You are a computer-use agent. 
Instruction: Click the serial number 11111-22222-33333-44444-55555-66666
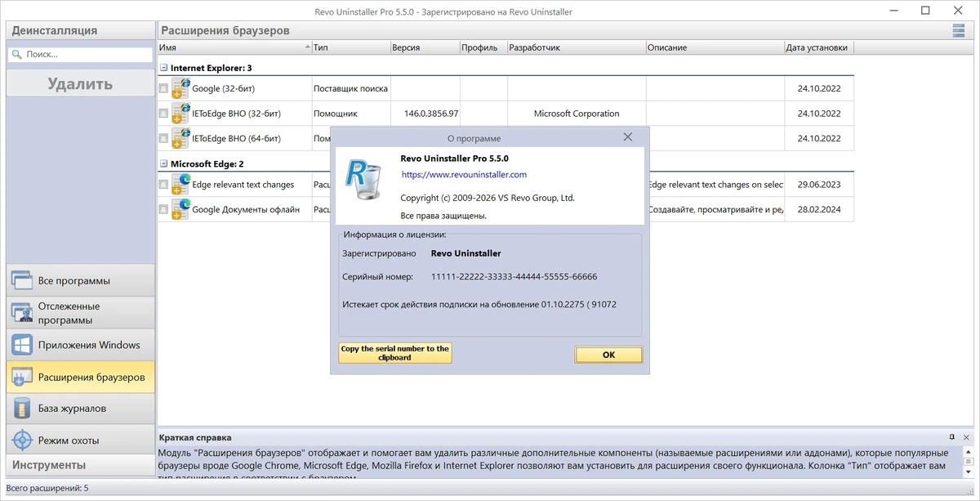(514, 277)
